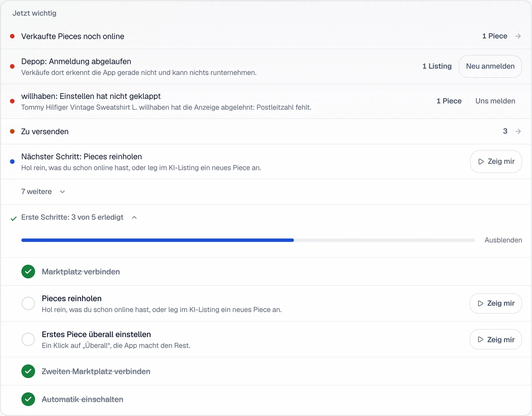The width and height of the screenshot is (532, 416).
Task: Click orange dot beside Zu versenden
Action: [12, 131]
